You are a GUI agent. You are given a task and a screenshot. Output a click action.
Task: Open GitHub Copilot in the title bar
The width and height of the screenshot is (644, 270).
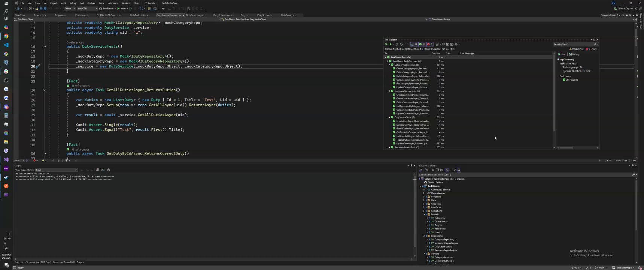click(x=624, y=9)
